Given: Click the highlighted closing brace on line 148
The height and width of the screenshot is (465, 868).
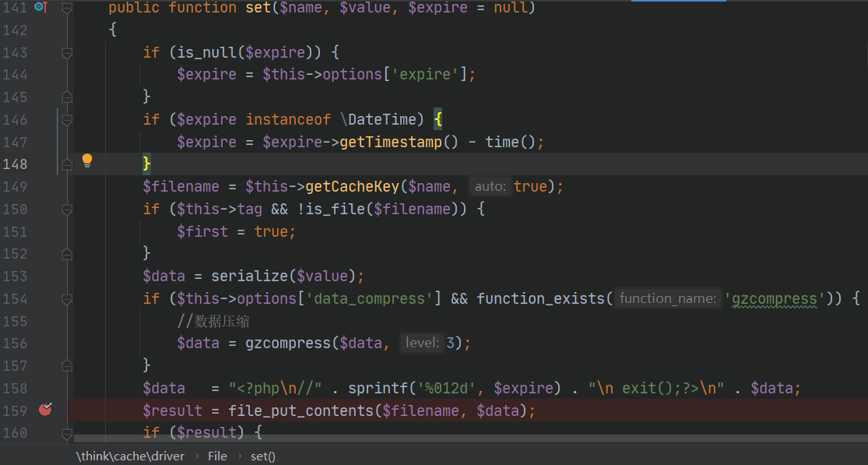Looking at the screenshot, I should pyautogui.click(x=146, y=164).
